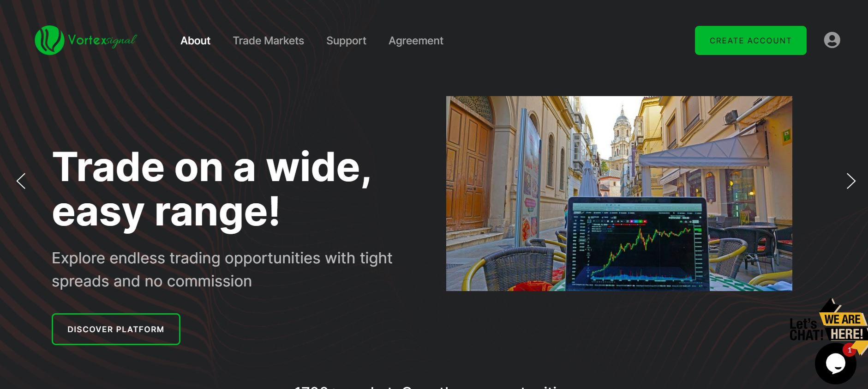The width and height of the screenshot is (868, 389).
Task: Click the 'Explore endless trading opportunities' subtitle
Action: coord(221,269)
